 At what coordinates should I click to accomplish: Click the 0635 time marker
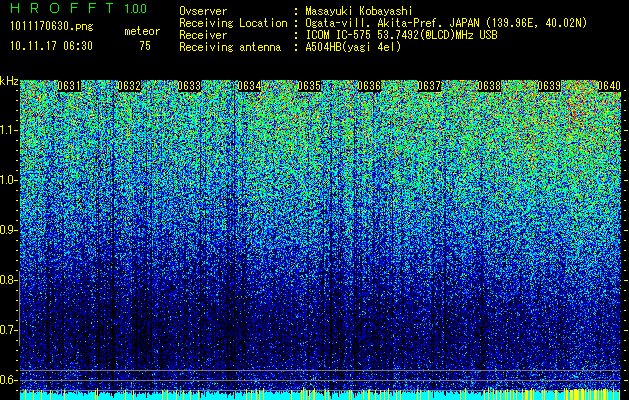point(309,86)
